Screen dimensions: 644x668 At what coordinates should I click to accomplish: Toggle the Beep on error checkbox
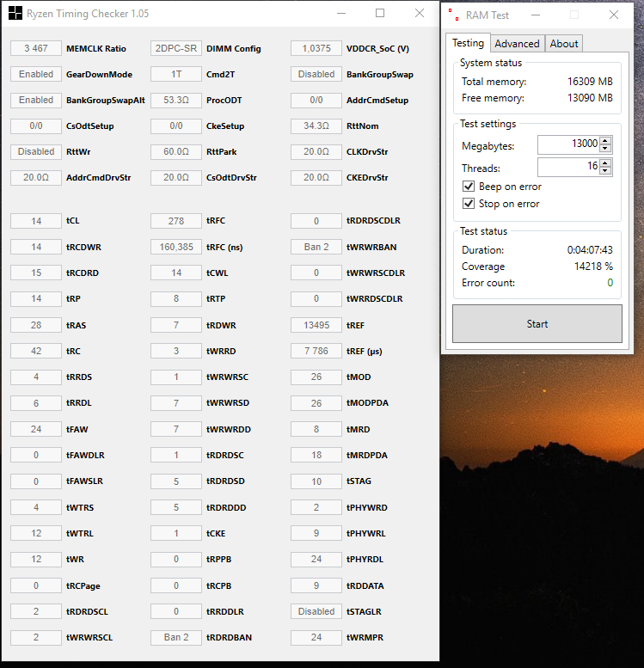[x=469, y=187]
